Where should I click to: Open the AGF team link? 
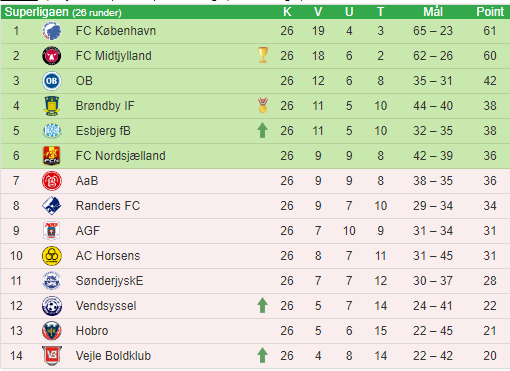tap(88, 231)
